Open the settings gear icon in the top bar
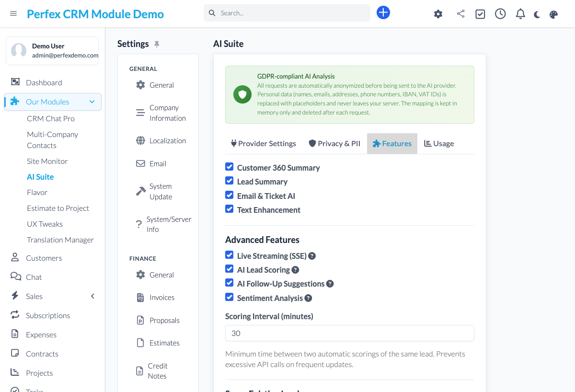The width and height of the screenshot is (575, 392). click(438, 14)
